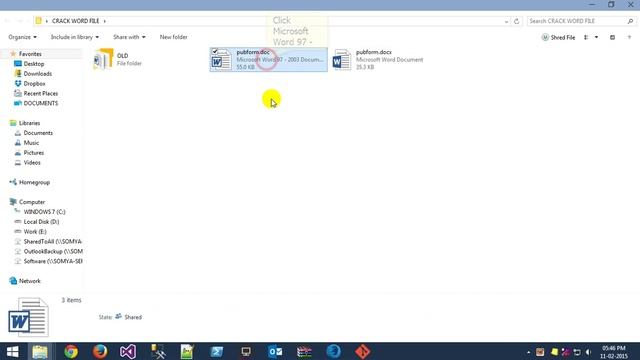The width and height of the screenshot is (640, 360).
Task: Open DOCUMENTS shortcut in Favorites
Action: coord(40,103)
